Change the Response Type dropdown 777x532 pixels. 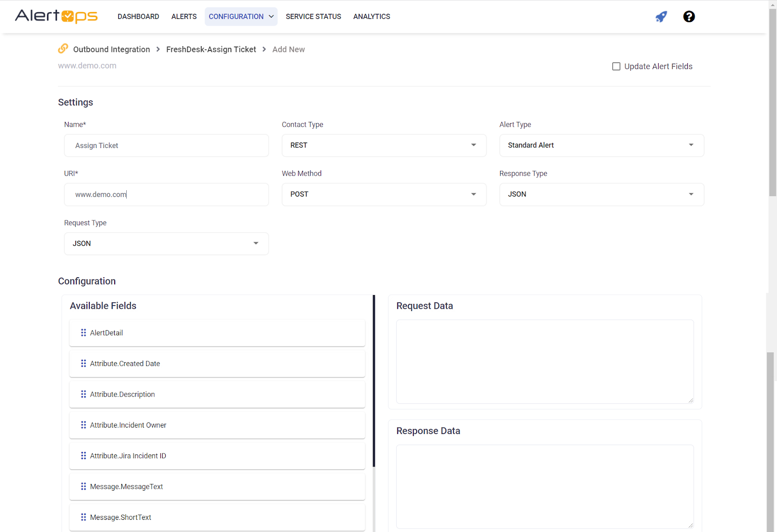(601, 194)
